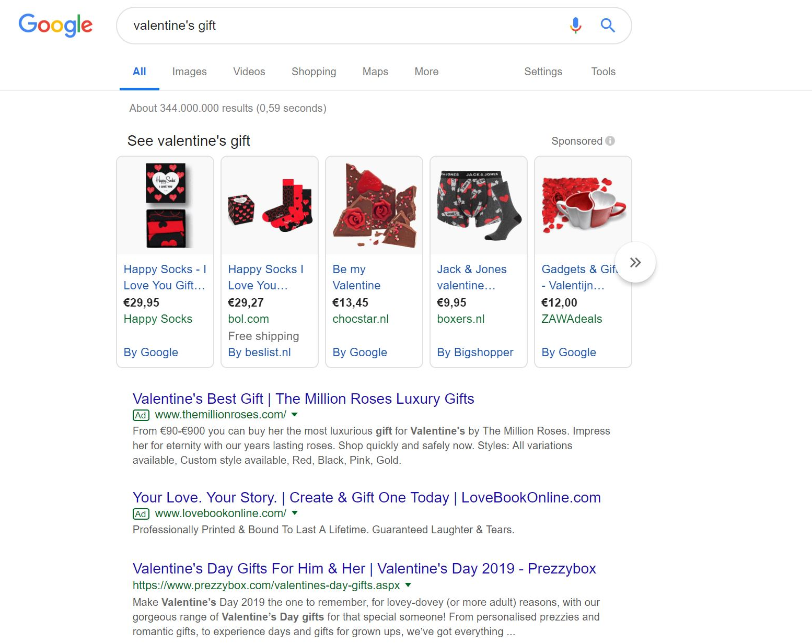Open Valentine's Best Gift Million Roses link
The width and height of the screenshot is (812, 644).
[x=303, y=399]
